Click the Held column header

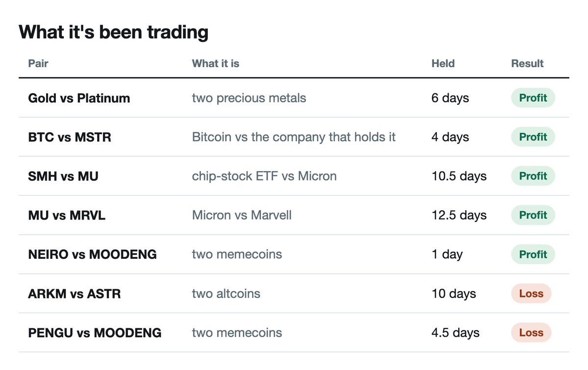pyautogui.click(x=443, y=63)
